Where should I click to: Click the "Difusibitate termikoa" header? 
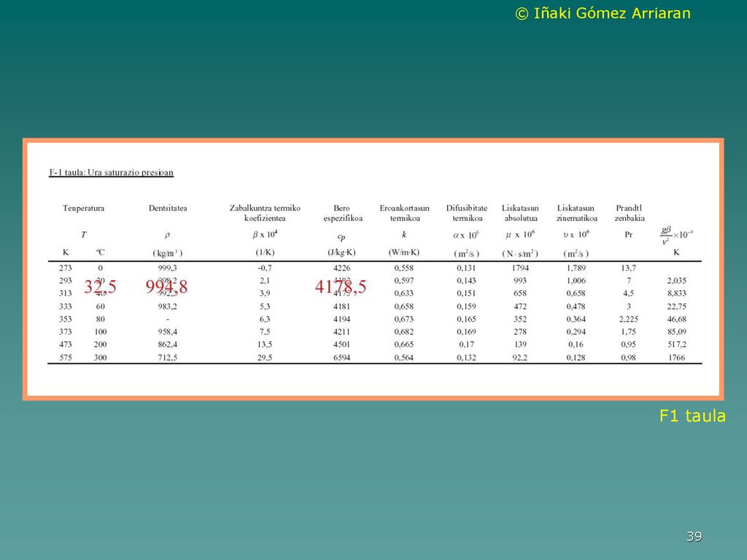point(467,213)
